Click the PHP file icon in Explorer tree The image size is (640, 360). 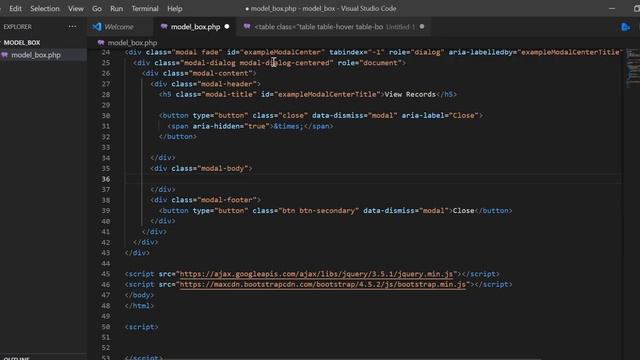coord(4,55)
